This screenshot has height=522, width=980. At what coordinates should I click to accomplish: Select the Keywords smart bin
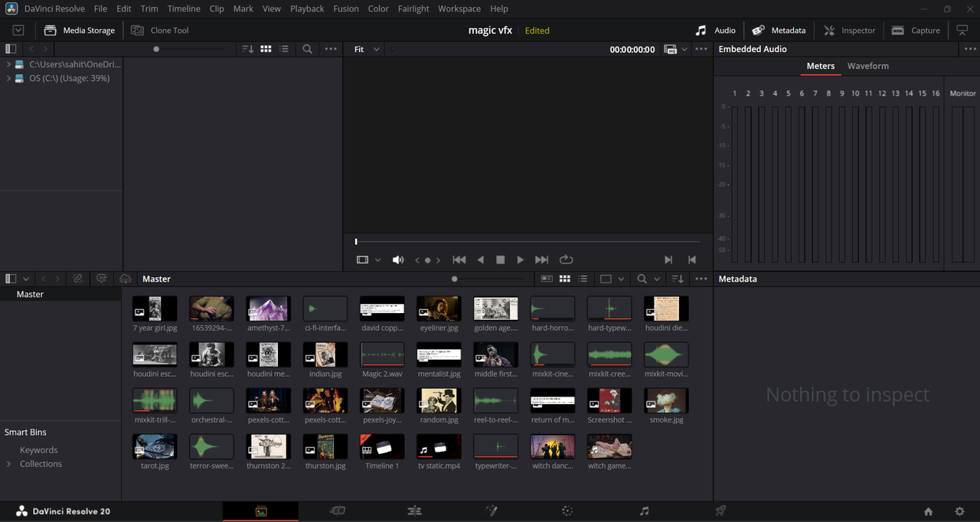click(x=39, y=450)
